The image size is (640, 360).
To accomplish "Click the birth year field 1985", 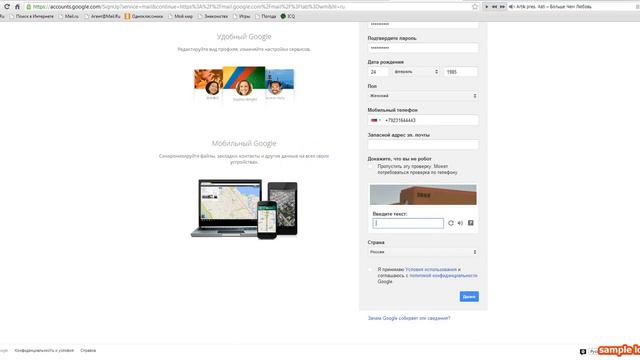I will point(460,72).
